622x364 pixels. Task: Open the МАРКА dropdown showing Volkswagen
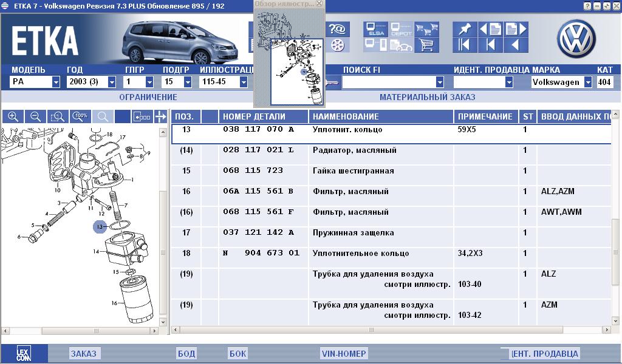588,82
